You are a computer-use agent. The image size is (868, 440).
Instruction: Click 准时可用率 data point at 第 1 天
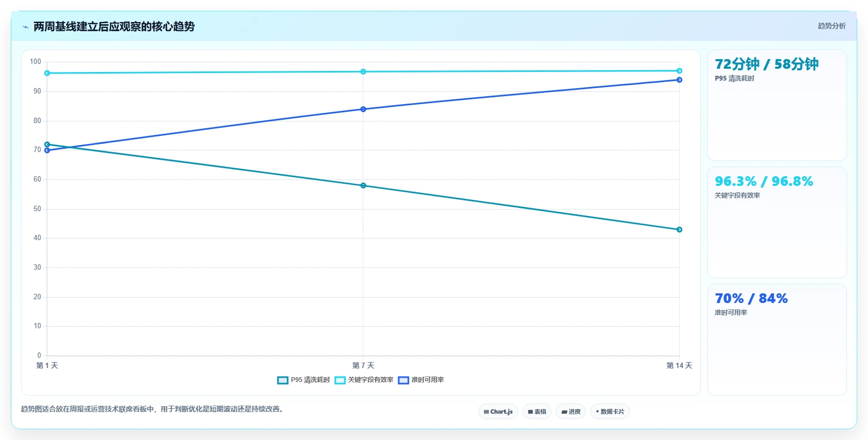[47, 150]
